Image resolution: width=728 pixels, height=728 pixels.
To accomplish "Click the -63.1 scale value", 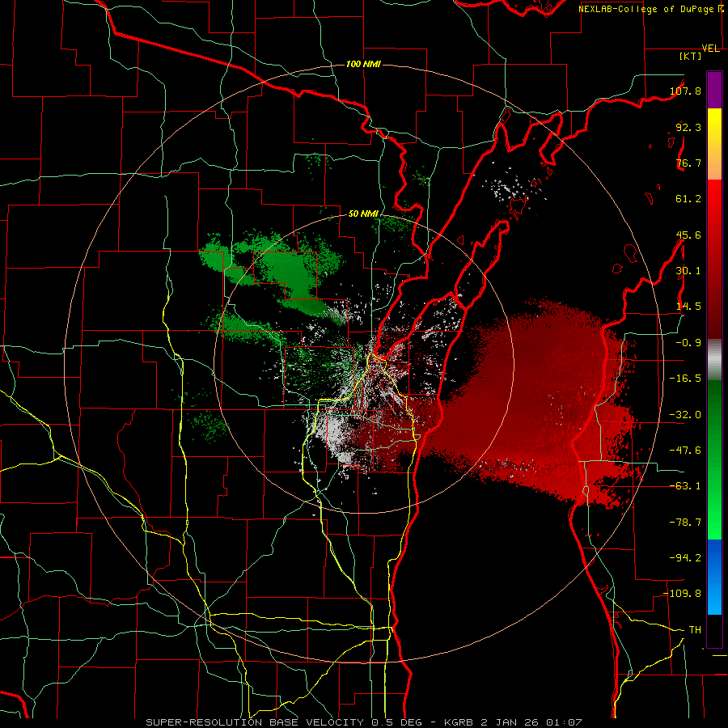I will tap(685, 486).
